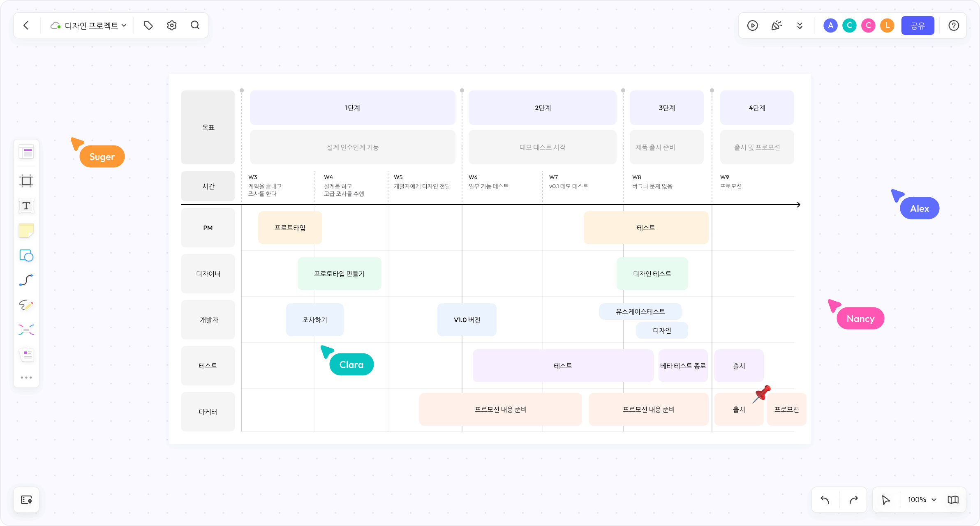Select the V1.0 버전 card
The height and width of the screenshot is (526, 980).
coord(467,320)
